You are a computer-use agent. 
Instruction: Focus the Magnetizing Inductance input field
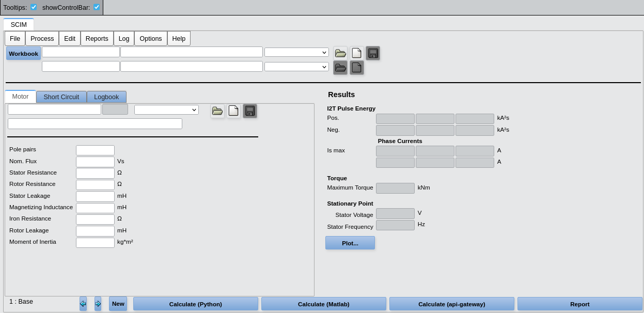(95, 208)
